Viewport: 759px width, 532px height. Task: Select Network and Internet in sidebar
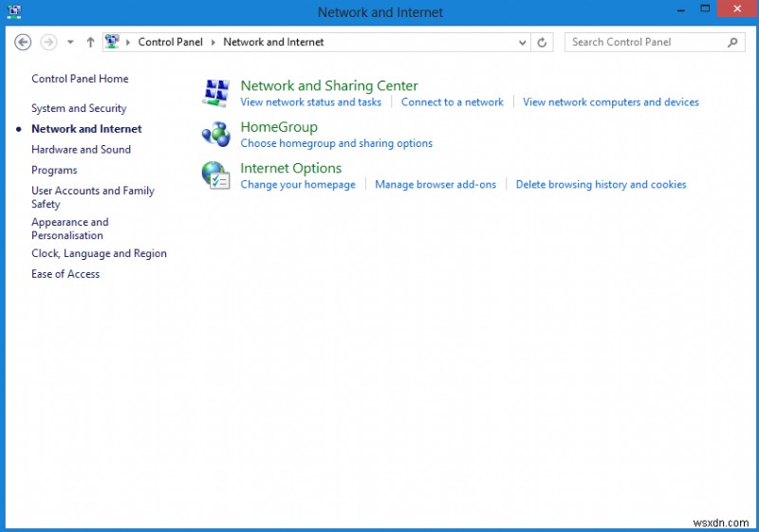86,129
